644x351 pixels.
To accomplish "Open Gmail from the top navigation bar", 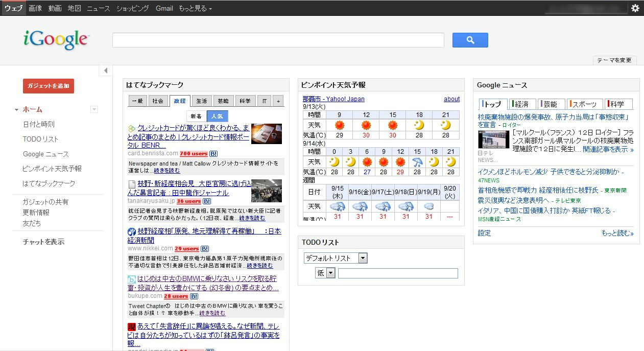I will click(x=164, y=8).
